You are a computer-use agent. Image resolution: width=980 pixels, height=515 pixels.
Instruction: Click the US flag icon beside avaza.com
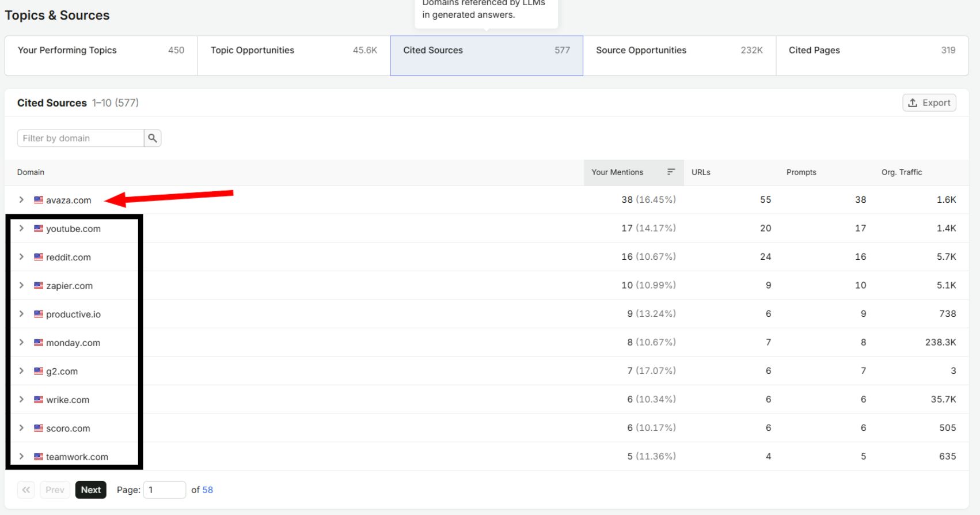coord(39,200)
